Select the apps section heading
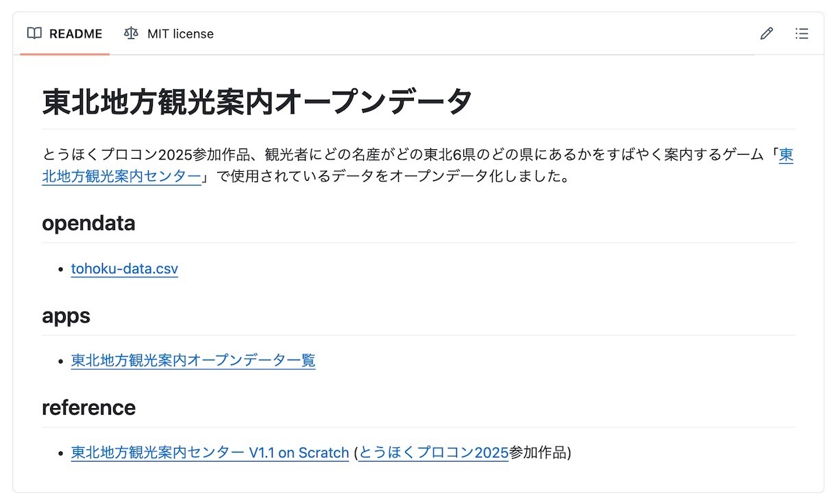 tap(66, 316)
